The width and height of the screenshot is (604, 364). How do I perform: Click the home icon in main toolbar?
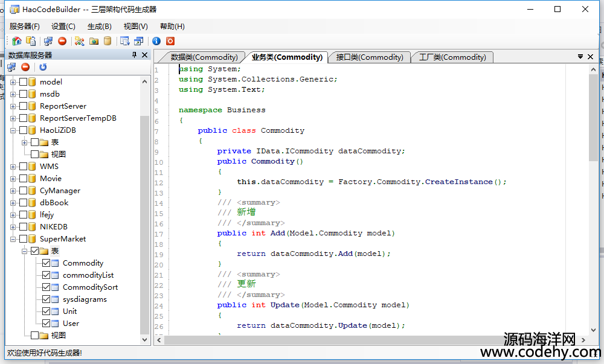coord(17,41)
